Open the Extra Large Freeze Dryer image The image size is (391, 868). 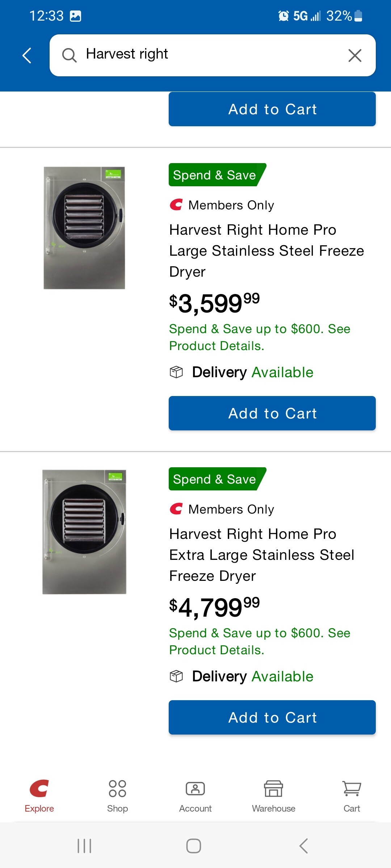tap(84, 532)
